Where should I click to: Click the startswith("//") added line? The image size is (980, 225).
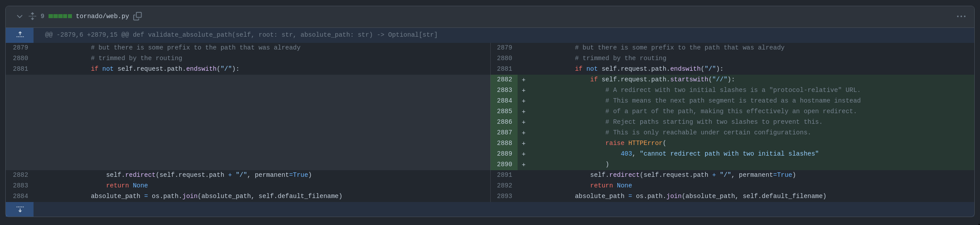662,80
